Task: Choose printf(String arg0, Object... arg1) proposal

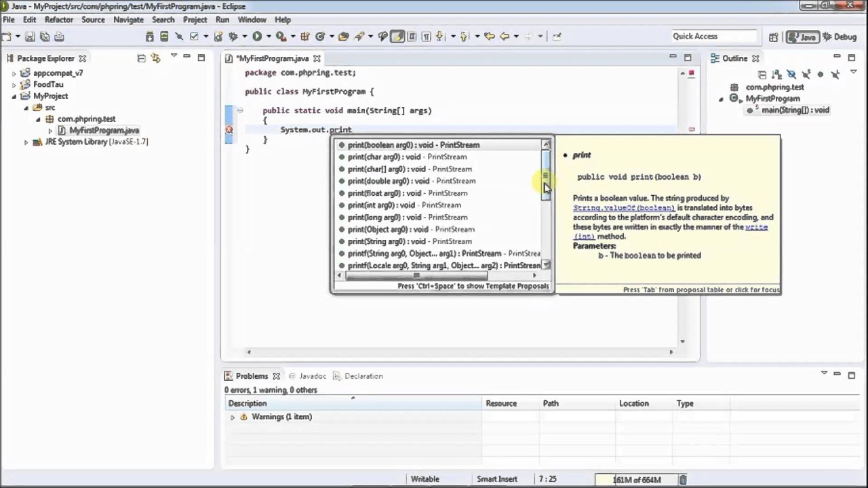Action: [443, 253]
